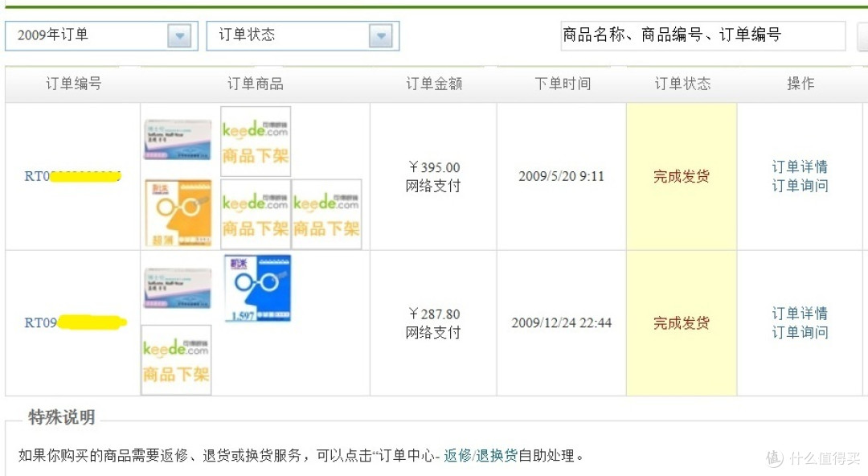Open blue 1.597 glasses lens thumbnail
Viewport: 868px width, 476px height.
pos(257,288)
